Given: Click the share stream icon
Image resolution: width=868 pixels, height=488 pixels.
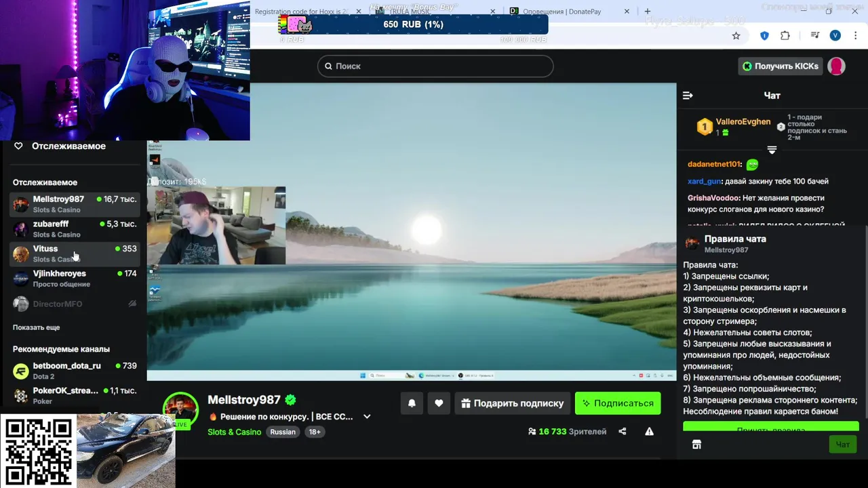Looking at the screenshot, I should tap(623, 431).
